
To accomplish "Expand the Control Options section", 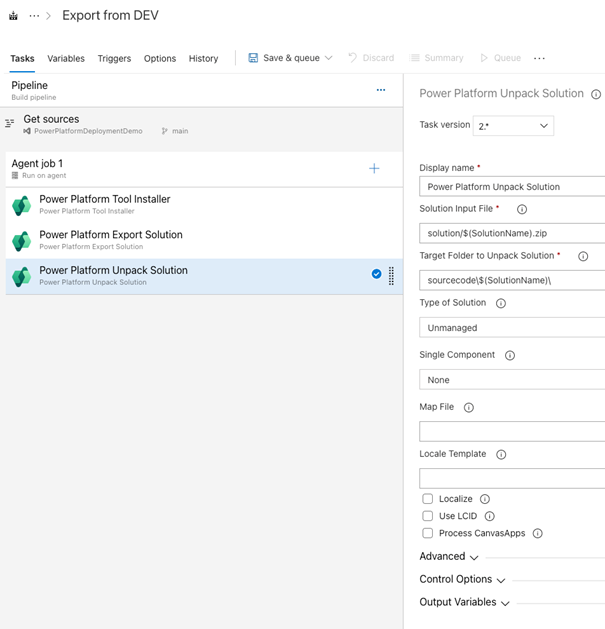I will (x=462, y=579).
